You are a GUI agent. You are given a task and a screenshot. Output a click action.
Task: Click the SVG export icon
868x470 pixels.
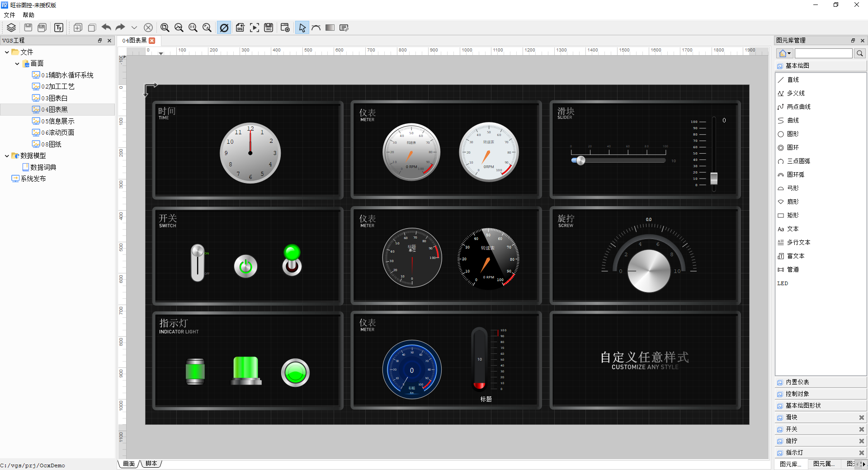240,28
